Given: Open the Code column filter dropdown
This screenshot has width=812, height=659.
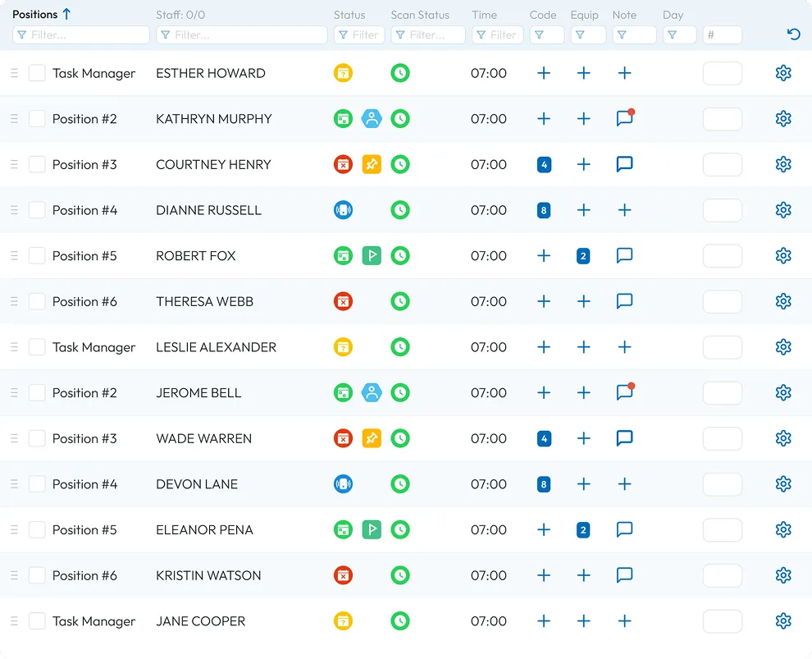Looking at the screenshot, I should click(x=546, y=35).
